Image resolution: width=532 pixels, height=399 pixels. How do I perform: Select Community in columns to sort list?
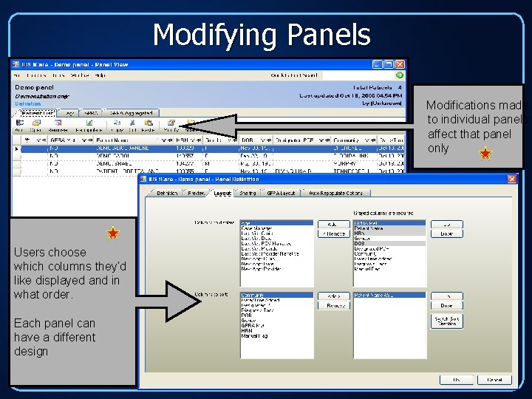tap(276, 295)
